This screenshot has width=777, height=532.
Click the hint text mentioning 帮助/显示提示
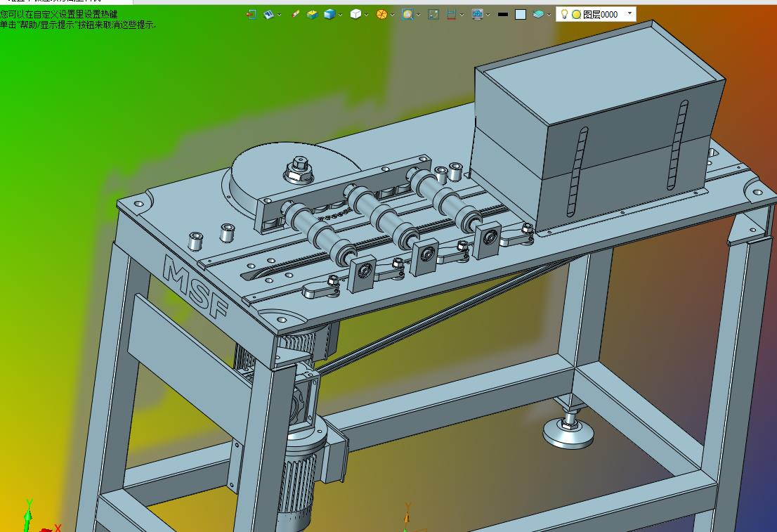[78, 25]
